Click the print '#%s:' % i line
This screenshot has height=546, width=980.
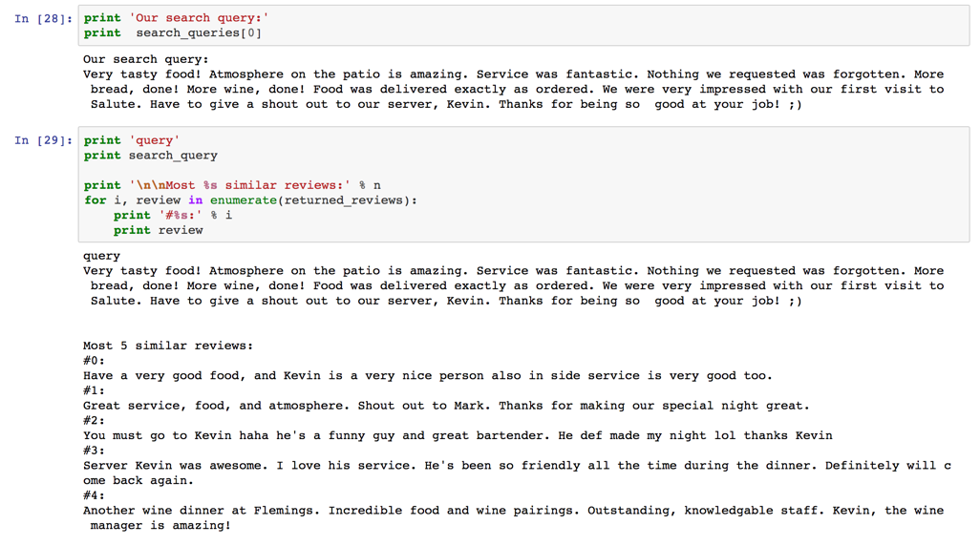pyautogui.click(x=173, y=216)
